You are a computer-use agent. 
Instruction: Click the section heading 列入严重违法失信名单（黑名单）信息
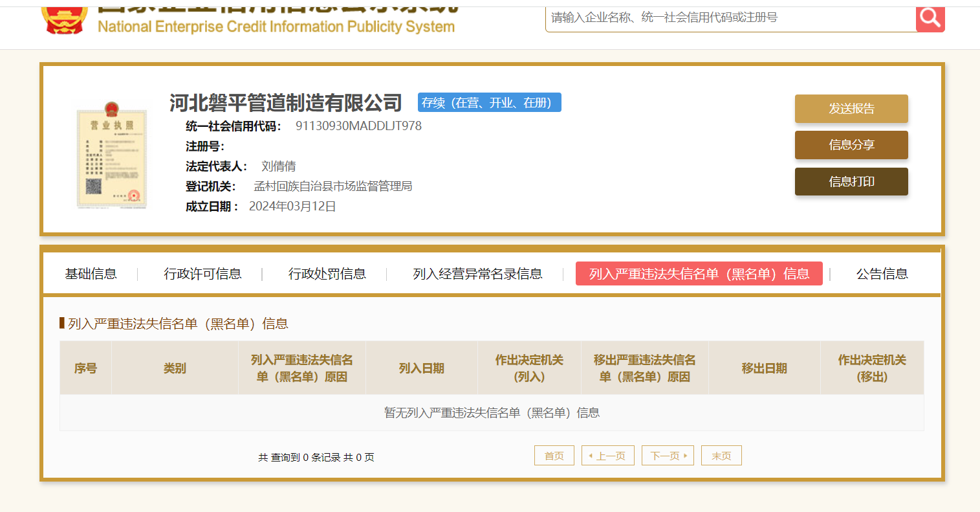coord(178,324)
